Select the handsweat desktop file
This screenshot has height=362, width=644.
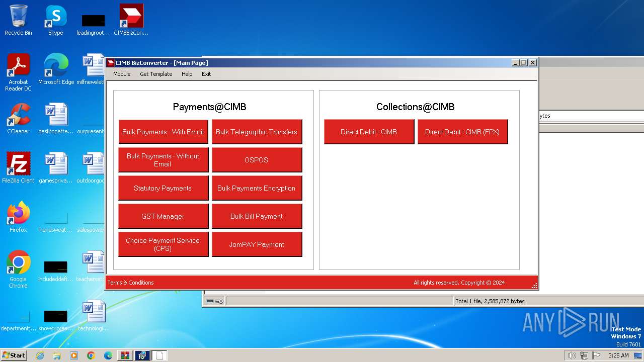pos(56,223)
